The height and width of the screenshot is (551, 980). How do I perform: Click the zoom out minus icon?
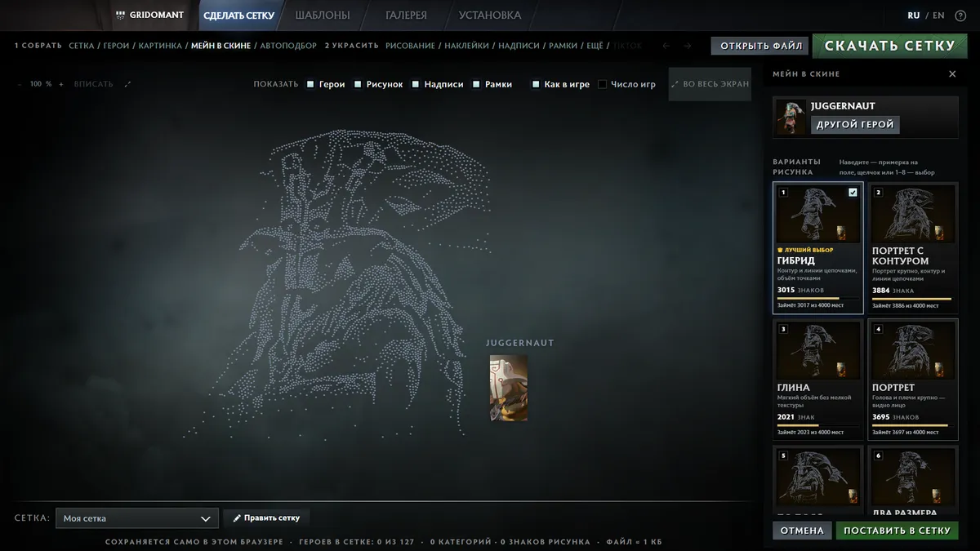[x=20, y=84]
